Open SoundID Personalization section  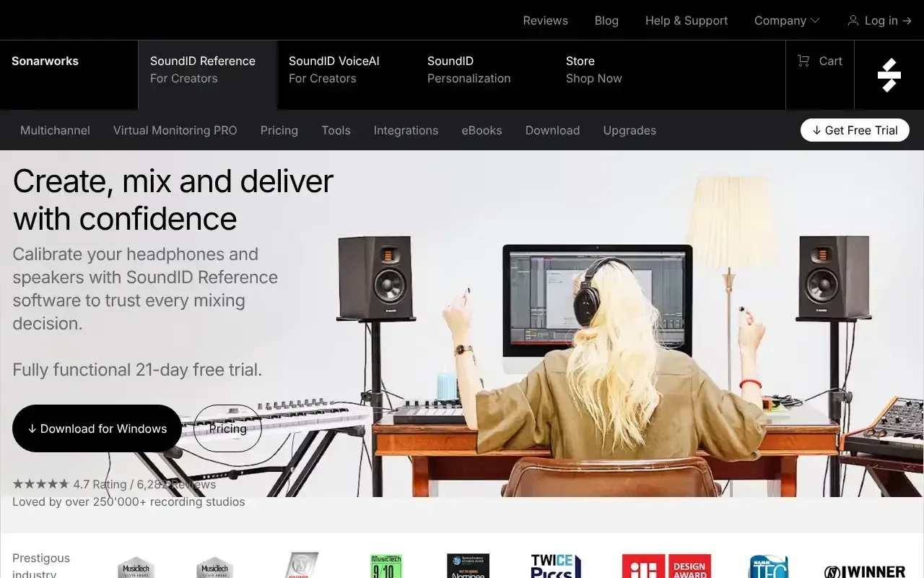(468, 69)
